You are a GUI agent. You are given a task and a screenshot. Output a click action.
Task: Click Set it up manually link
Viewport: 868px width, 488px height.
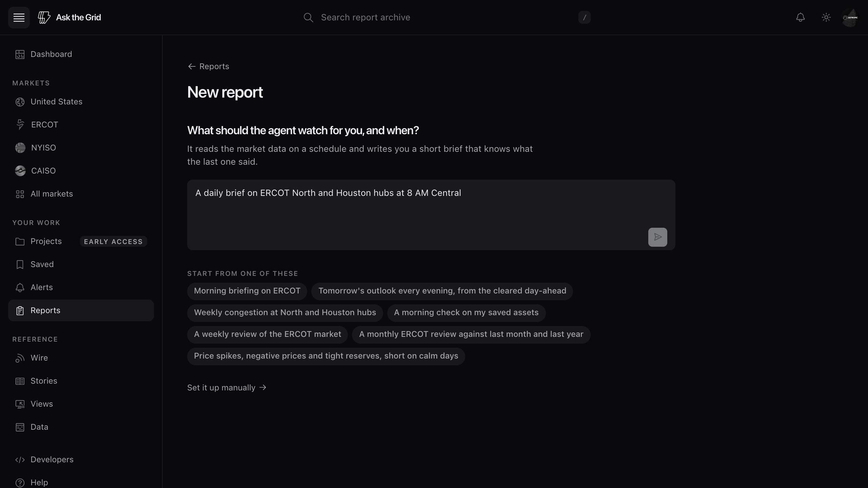point(227,388)
